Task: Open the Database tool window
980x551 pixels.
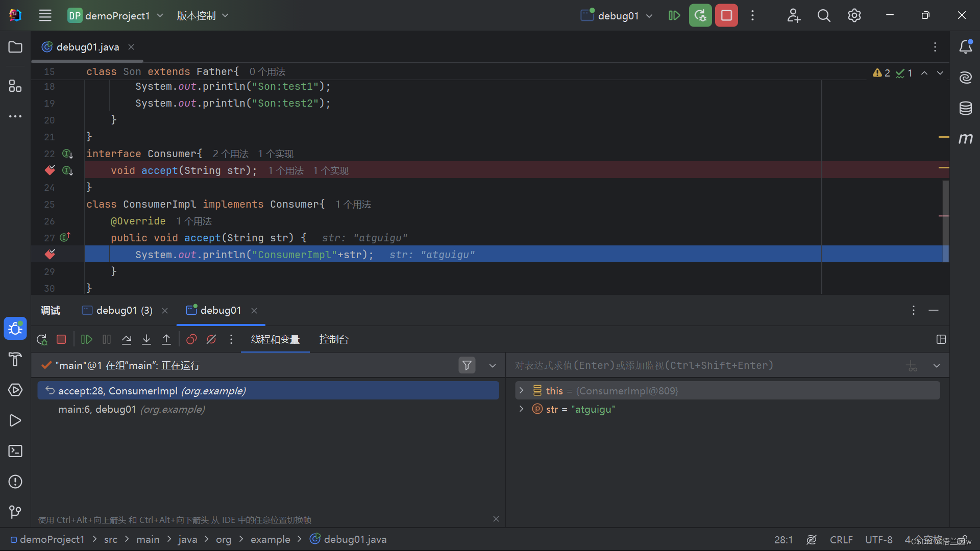Action: pos(965,108)
